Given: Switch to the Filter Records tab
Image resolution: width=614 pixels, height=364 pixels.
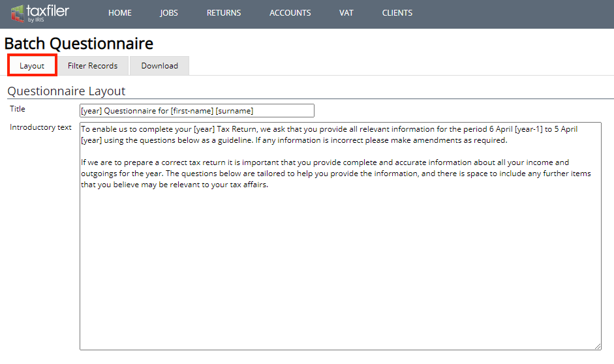Looking at the screenshot, I should pyautogui.click(x=93, y=66).
